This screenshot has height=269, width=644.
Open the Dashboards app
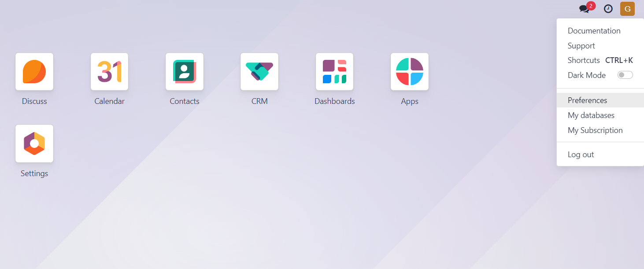335,72
